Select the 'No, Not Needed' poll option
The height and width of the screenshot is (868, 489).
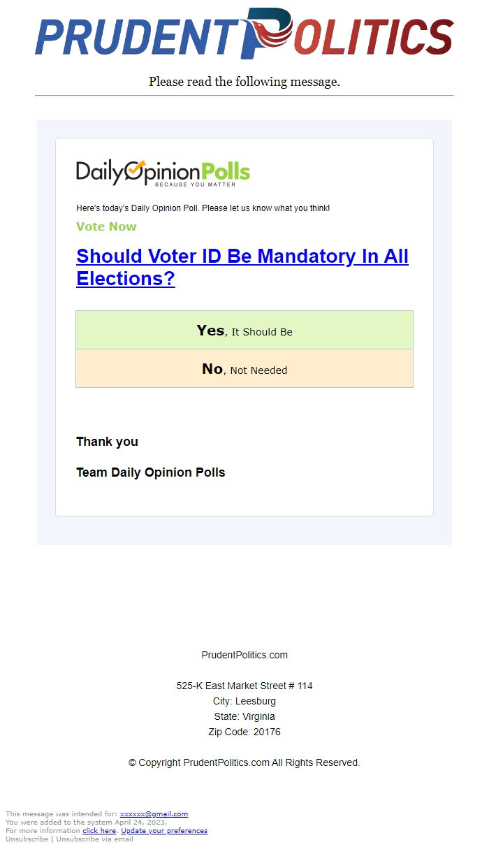click(243, 369)
